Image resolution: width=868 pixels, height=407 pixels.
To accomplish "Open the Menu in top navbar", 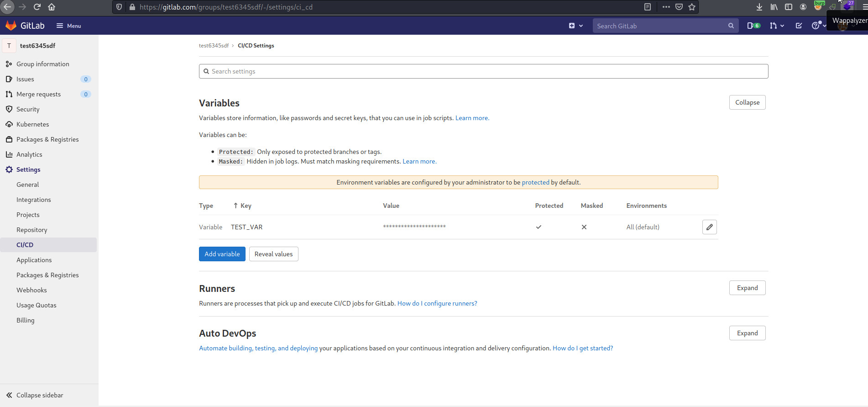I will [x=69, y=26].
